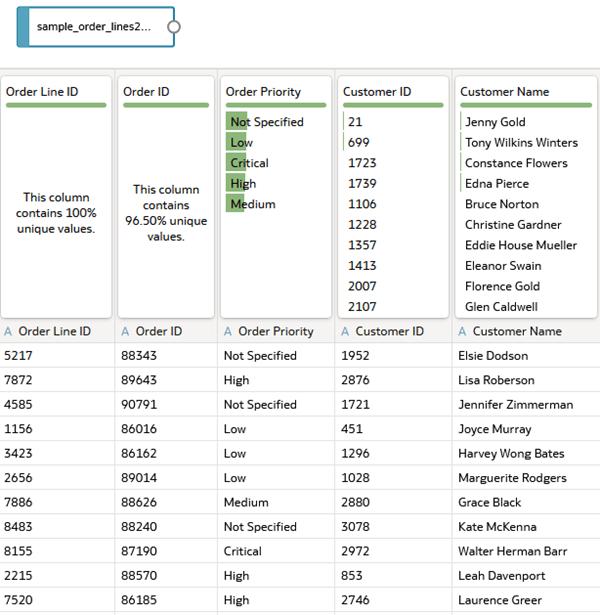Select 'Jenny Gold' in Customer Name tile
The image size is (600, 615).
495,122
